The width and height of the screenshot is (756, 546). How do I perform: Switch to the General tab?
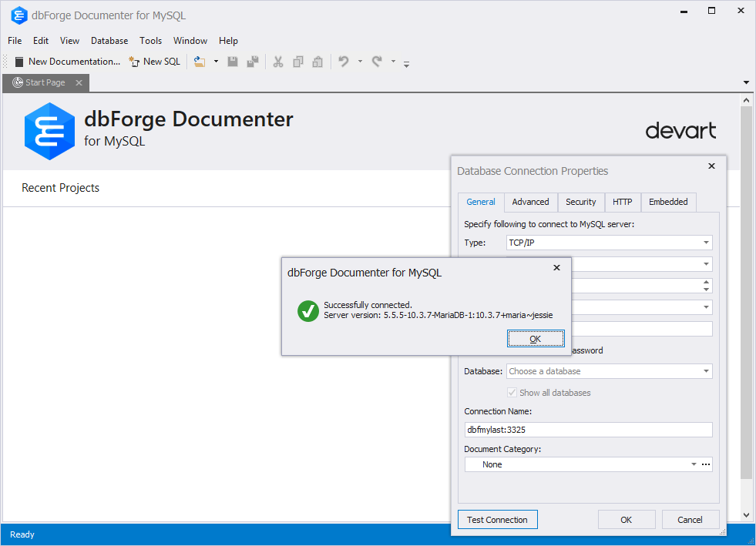(481, 202)
